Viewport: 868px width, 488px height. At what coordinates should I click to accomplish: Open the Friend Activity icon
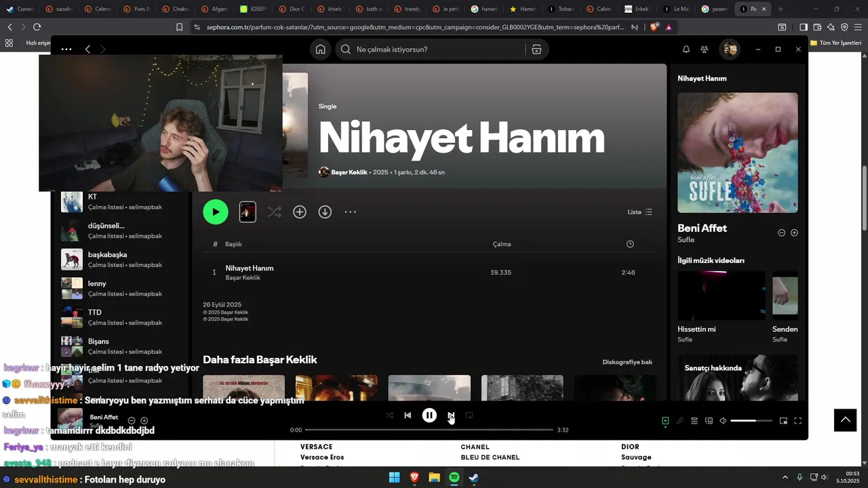tap(705, 49)
